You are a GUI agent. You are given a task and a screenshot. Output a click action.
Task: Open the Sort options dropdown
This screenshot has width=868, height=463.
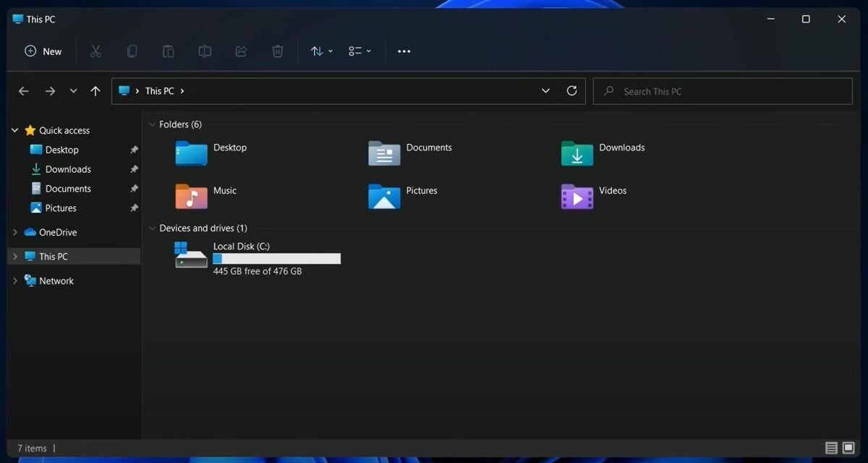pyautogui.click(x=321, y=51)
